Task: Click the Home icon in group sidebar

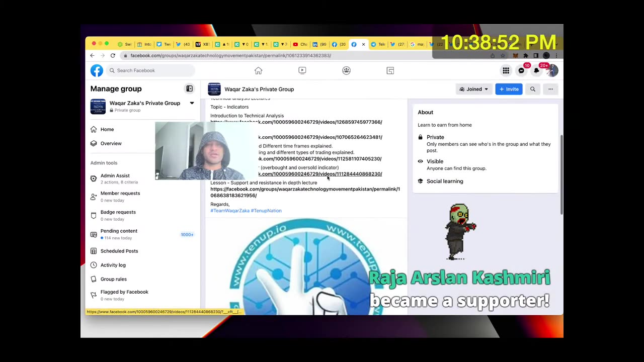Action: pos(94,129)
